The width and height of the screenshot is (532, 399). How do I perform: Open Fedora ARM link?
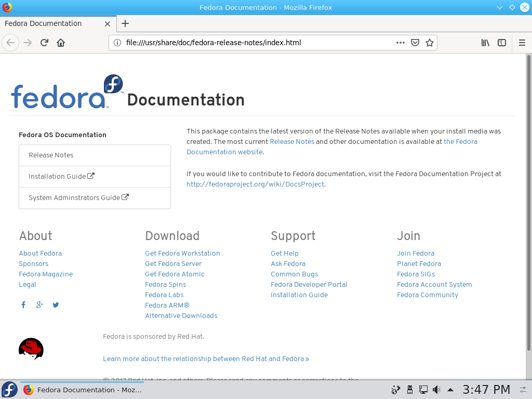coord(167,305)
